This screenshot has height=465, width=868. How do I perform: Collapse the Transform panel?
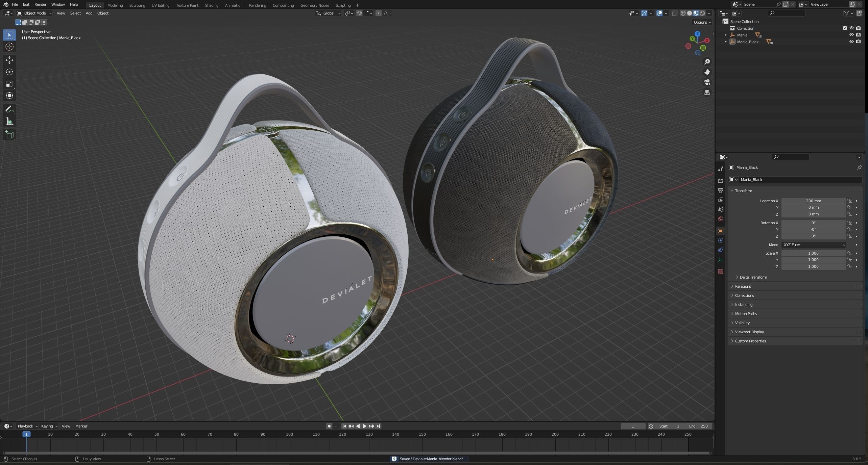point(743,191)
